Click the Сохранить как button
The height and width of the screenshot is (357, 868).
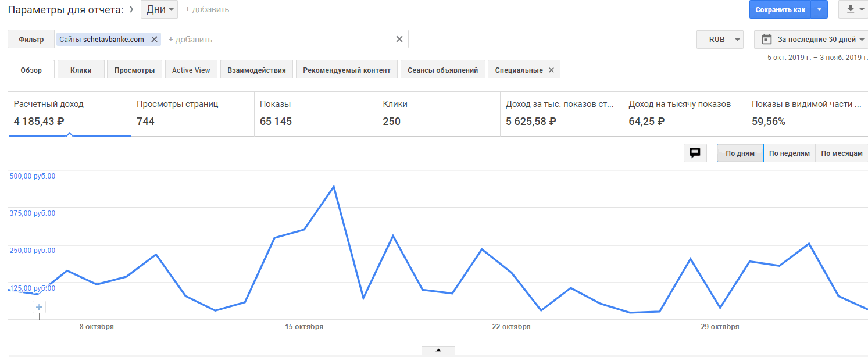(780, 9)
